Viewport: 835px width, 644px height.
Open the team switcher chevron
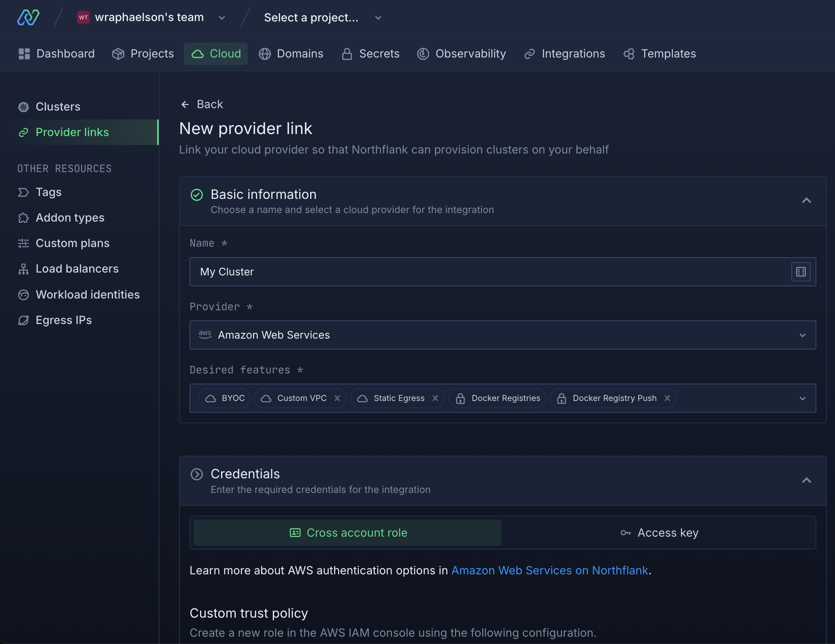tap(222, 18)
